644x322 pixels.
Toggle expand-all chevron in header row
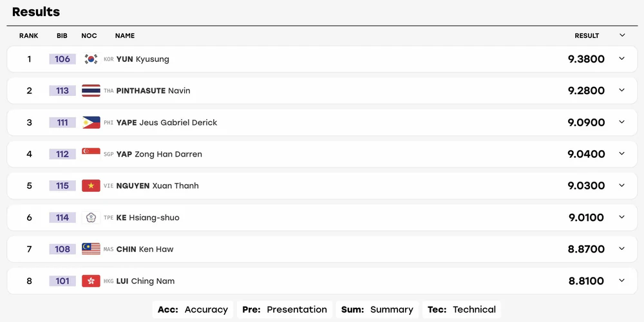click(622, 35)
